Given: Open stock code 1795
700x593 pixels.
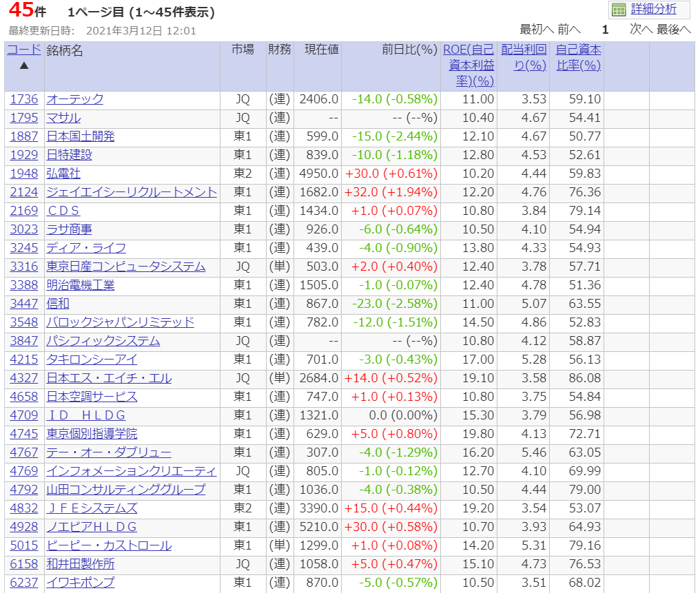Looking at the screenshot, I should tap(24, 118).
